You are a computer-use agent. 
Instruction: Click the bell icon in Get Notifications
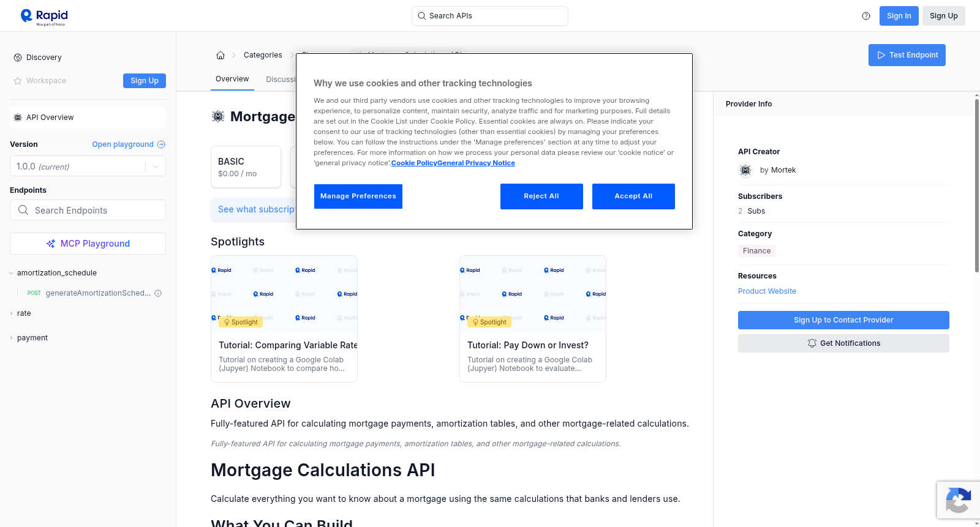812,343
